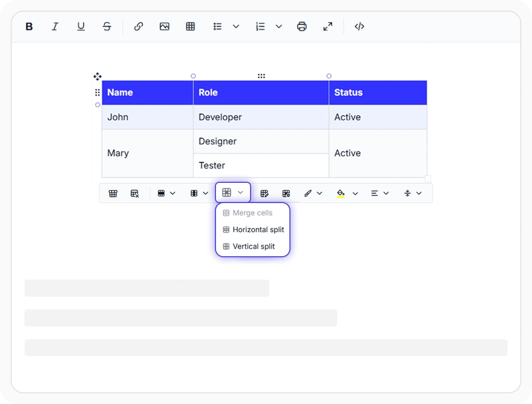
Task: Apply numbered list formatting
Action: tap(260, 27)
